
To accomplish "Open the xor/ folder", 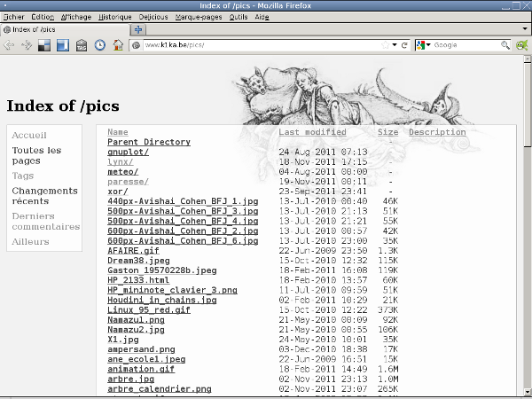I will coord(118,192).
